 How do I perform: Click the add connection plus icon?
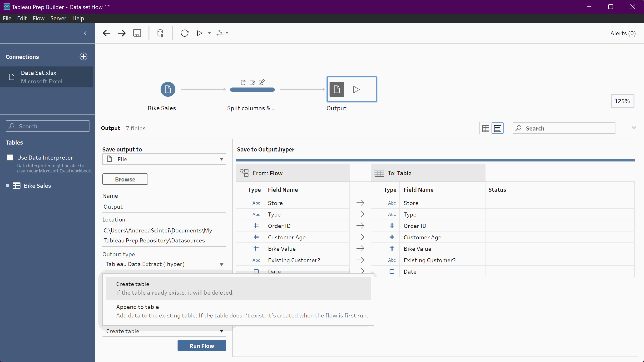[84, 56]
